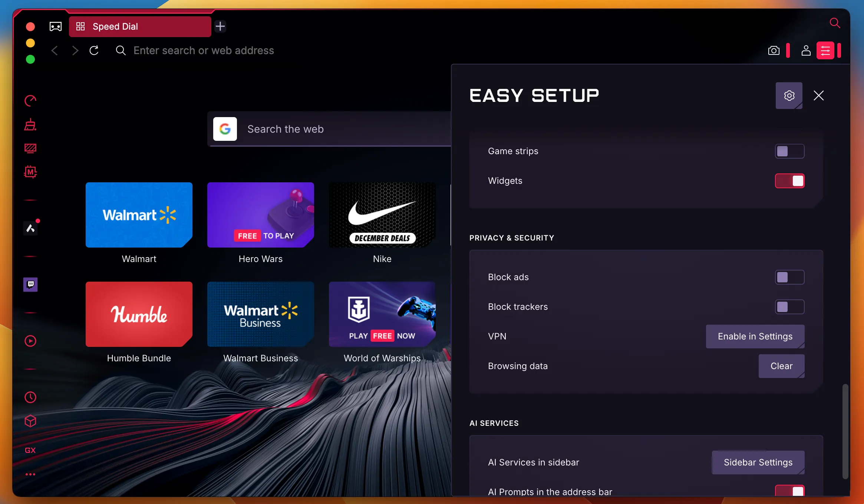Open the browser profile menu

coord(805,50)
